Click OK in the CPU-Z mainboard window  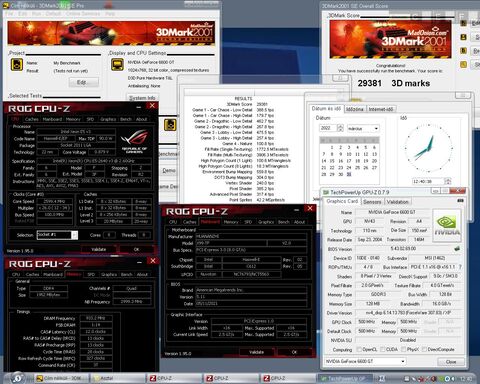click(294, 352)
